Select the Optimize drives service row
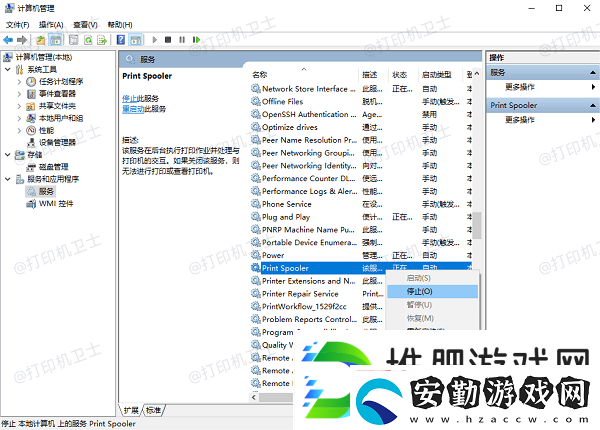This screenshot has width=600, height=430. click(x=361, y=127)
